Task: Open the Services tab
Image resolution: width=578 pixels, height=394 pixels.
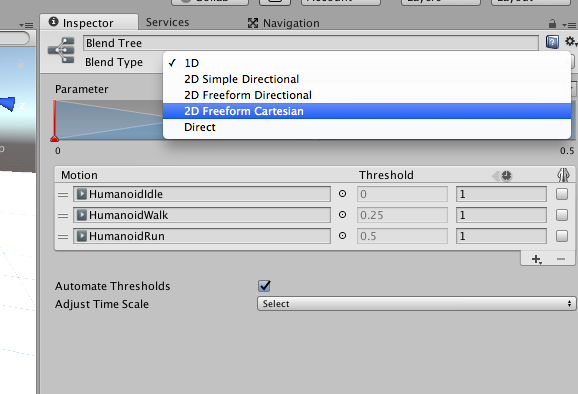Action: coord(167,22)
